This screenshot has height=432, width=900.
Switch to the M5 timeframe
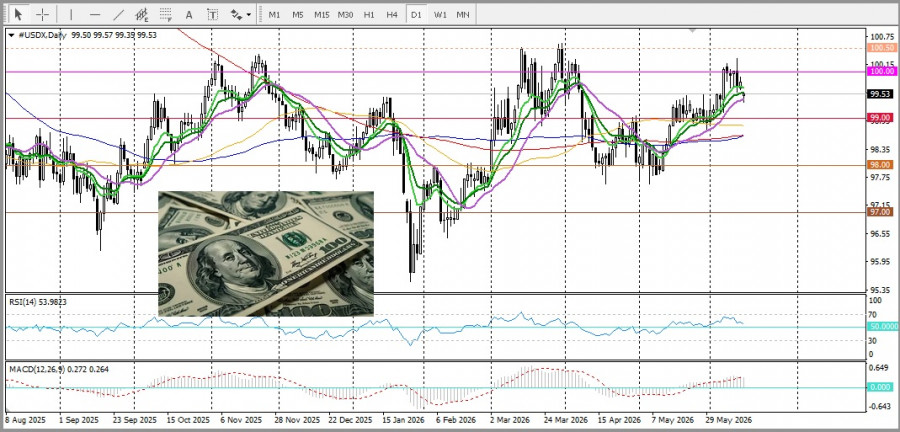point(297,14)
